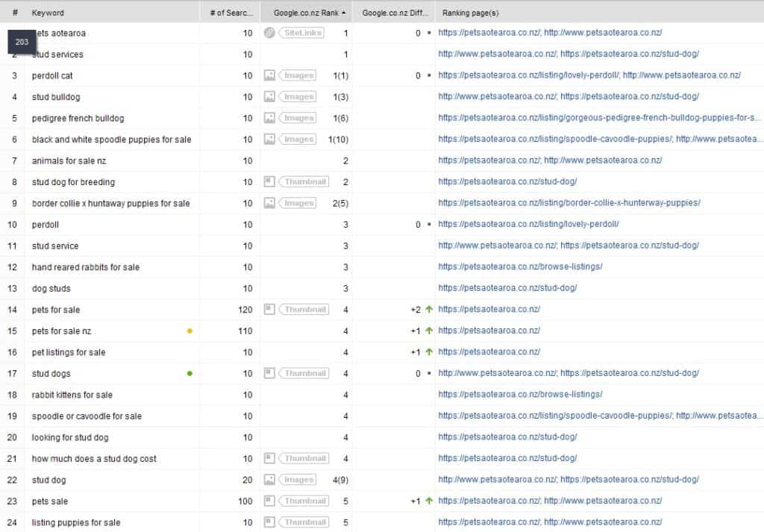Select keyword 'perdoll cat'
Image resolution: width=764 pixels, height=532 pixels.
click(52, 75)
